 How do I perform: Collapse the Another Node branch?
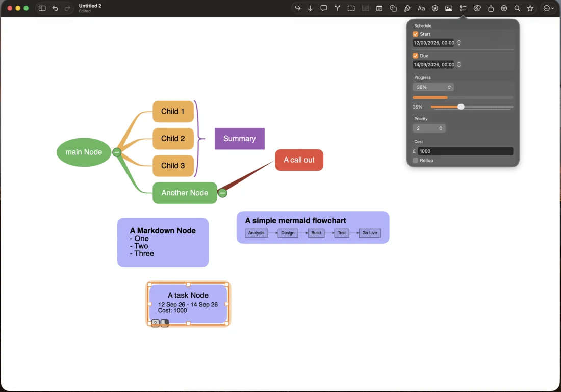click(222, 193)
